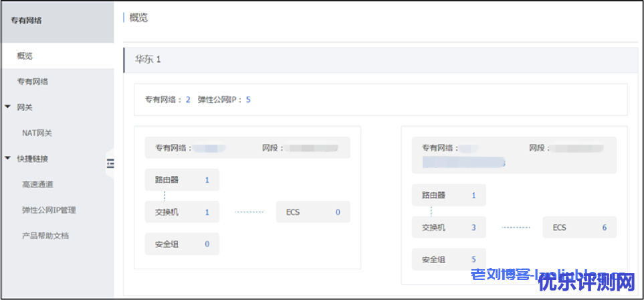Screen dimensions: 644x300
Task: Open 交换机 count 3 in right card
Action: [474, 228]
